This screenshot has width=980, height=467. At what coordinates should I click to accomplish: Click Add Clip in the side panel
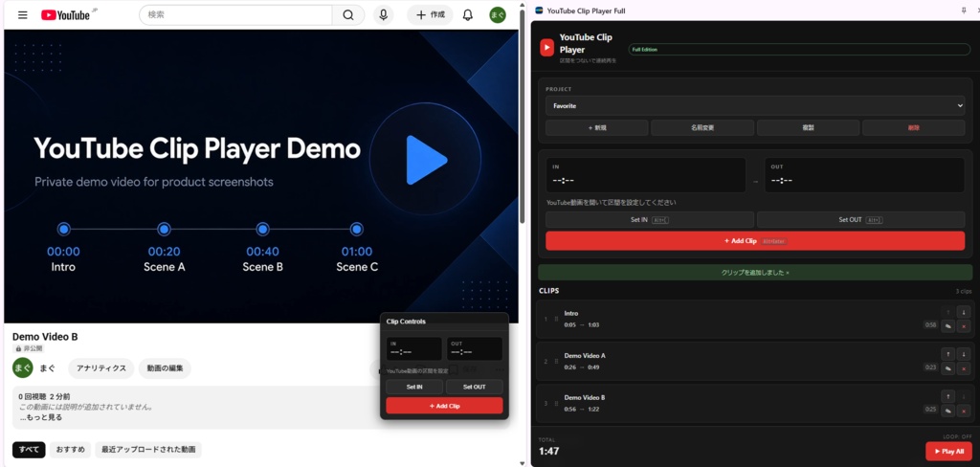tap(755, 241)
